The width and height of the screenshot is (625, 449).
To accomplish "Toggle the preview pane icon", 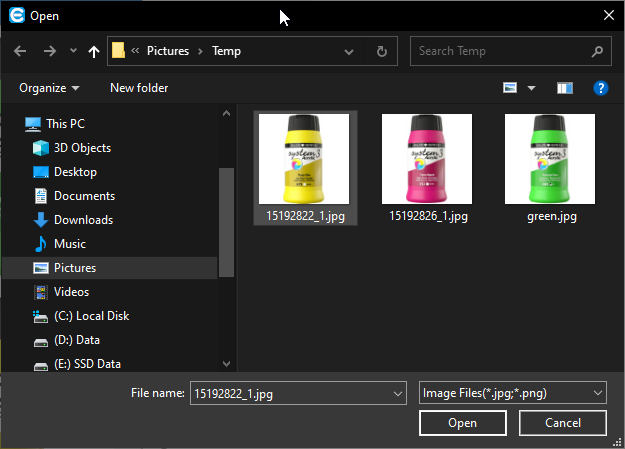I will pyautogui.click(x=565, y=88).
